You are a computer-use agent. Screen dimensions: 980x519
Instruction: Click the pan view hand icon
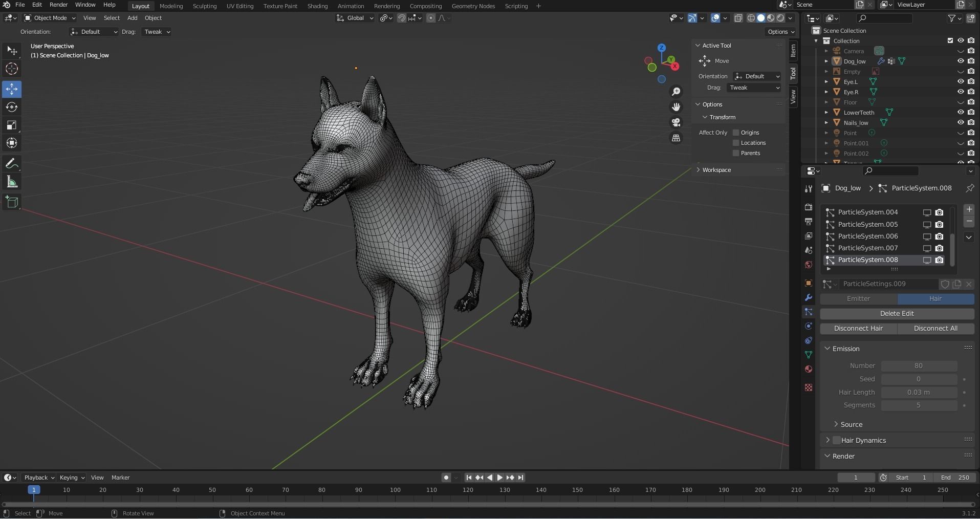[676, 107]
